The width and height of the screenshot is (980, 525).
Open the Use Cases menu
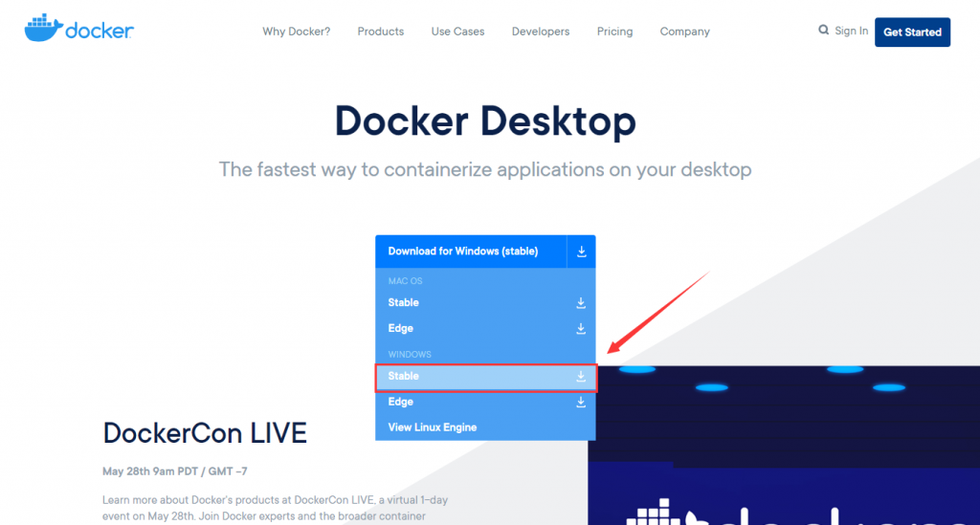coord(457,32)
